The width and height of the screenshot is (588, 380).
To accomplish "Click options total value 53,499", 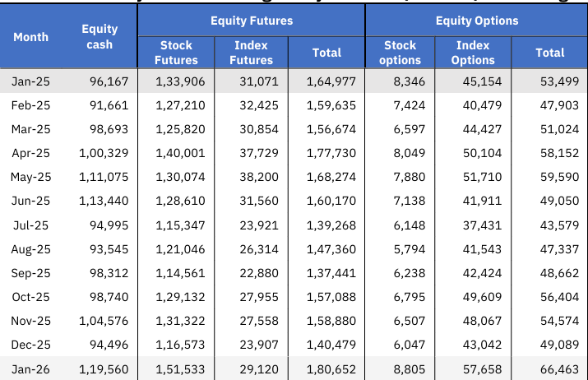I will (559, 81).
